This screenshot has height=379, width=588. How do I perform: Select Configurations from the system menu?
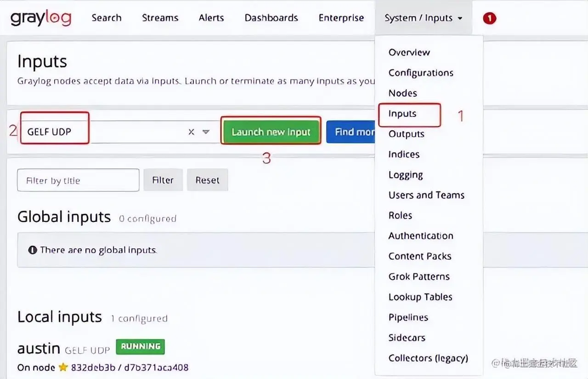[421, 73]
